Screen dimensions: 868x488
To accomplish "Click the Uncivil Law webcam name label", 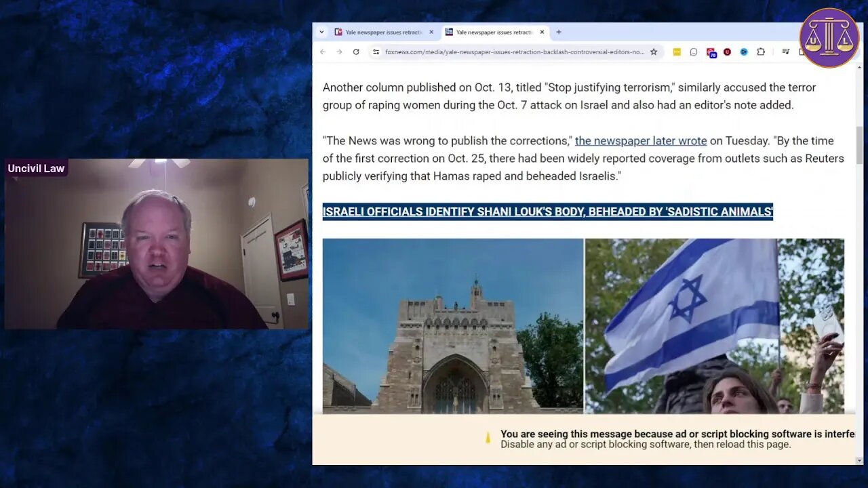I will pos(36,168).
